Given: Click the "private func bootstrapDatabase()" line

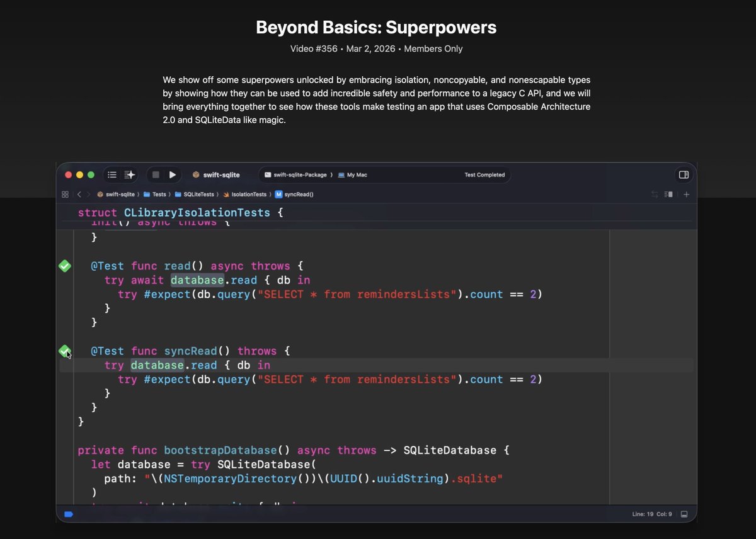Looking at the screenshot, I should [x=293, y=450].
